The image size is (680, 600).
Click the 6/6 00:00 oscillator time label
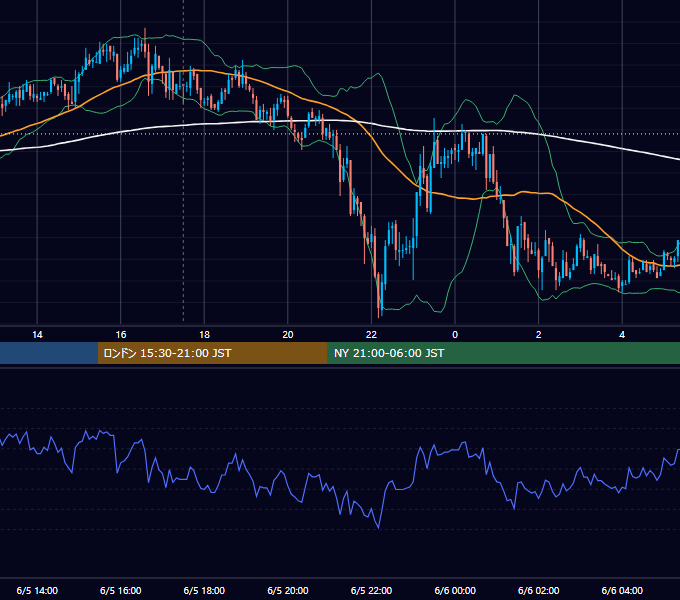tap(455, 590)
